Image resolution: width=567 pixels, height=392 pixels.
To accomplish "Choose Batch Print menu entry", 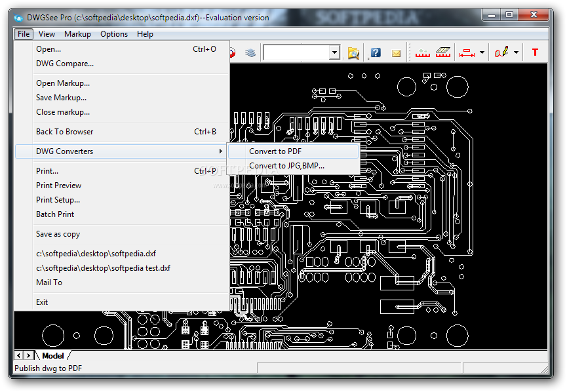I will click(122, 214).
